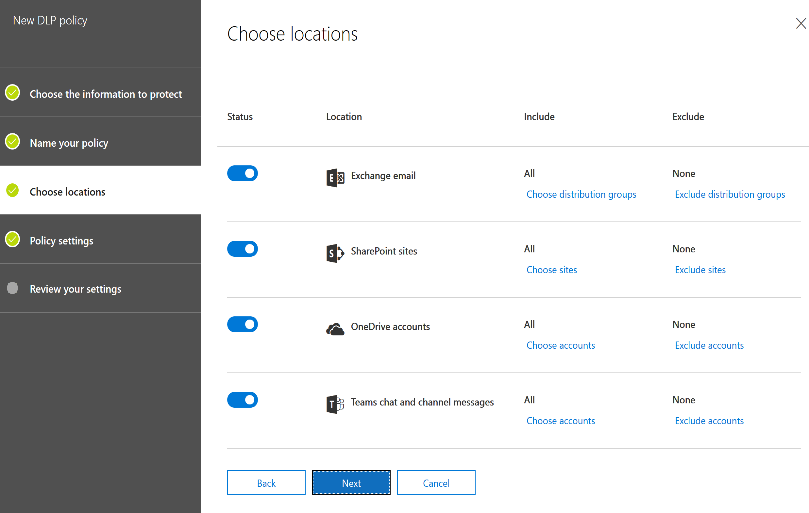Click All in the Exchange email row
The image size is (809, 513).
pyautogui.click(x=529, y=173)
